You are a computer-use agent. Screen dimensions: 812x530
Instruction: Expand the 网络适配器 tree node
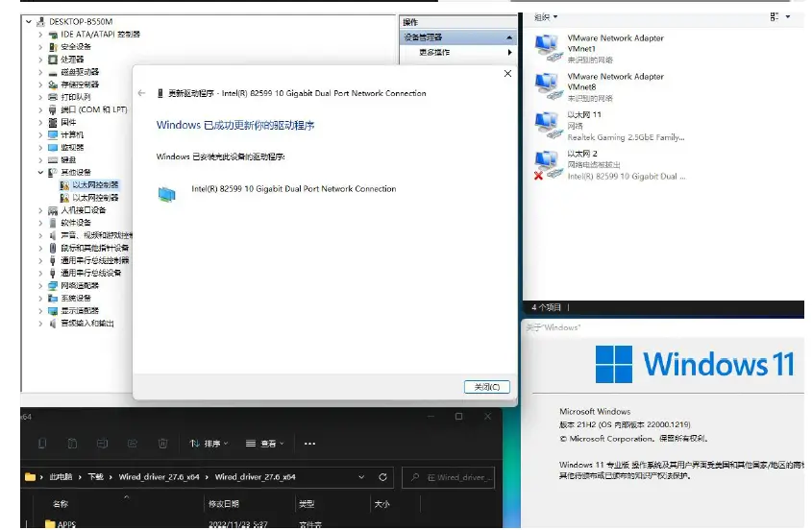click(x=40, y=285)
